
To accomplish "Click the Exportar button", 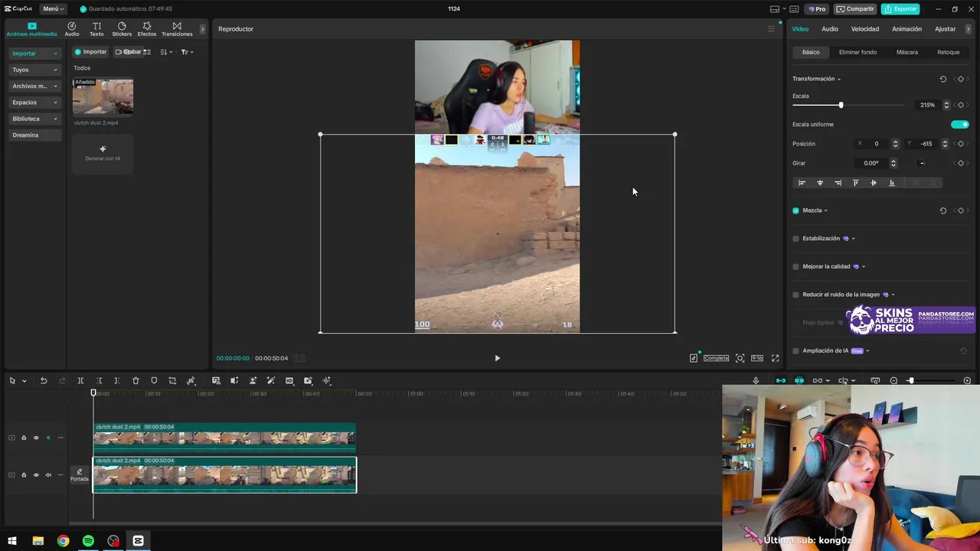I will [x=900, y=8].
